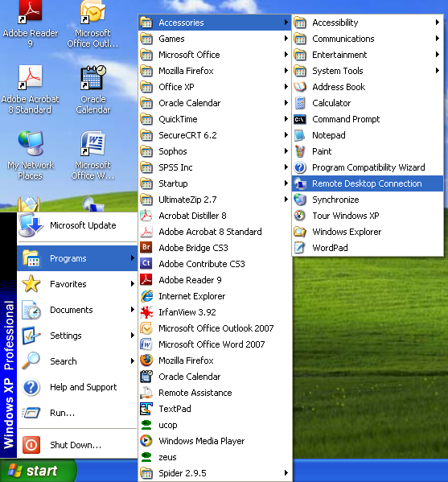Click the Synchronize icon

coord(300,200)
